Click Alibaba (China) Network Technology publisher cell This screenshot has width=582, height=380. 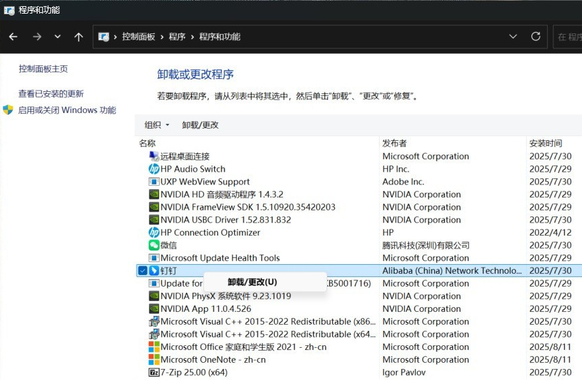pos(452,271)
